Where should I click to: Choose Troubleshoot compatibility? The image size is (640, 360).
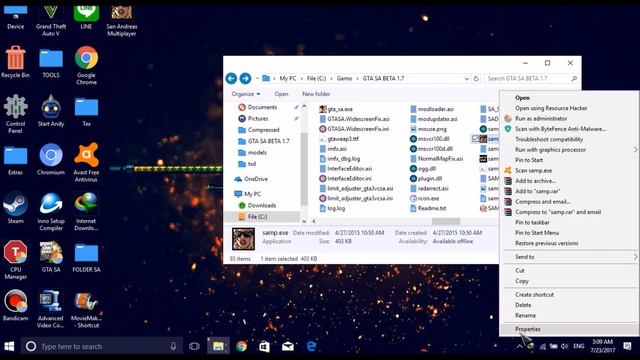549,139
